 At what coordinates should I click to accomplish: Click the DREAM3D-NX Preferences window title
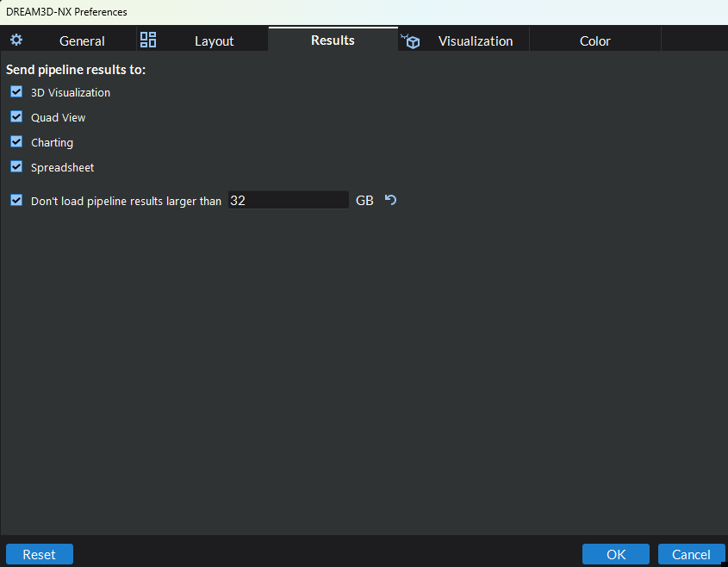click(66, 11)
